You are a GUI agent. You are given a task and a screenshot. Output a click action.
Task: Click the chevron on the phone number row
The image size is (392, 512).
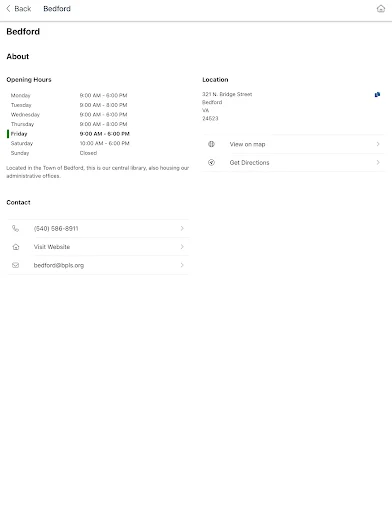[x=182, y=228]
